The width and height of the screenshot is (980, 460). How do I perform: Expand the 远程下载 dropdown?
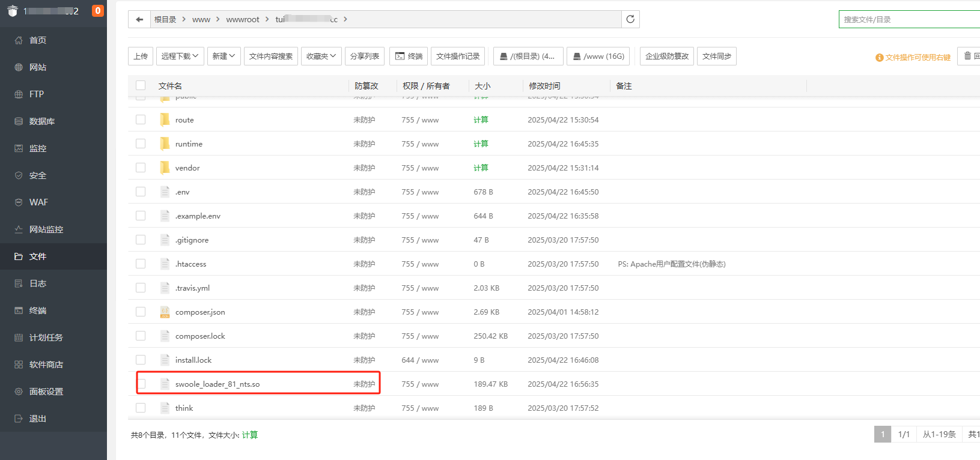[180, 56]
